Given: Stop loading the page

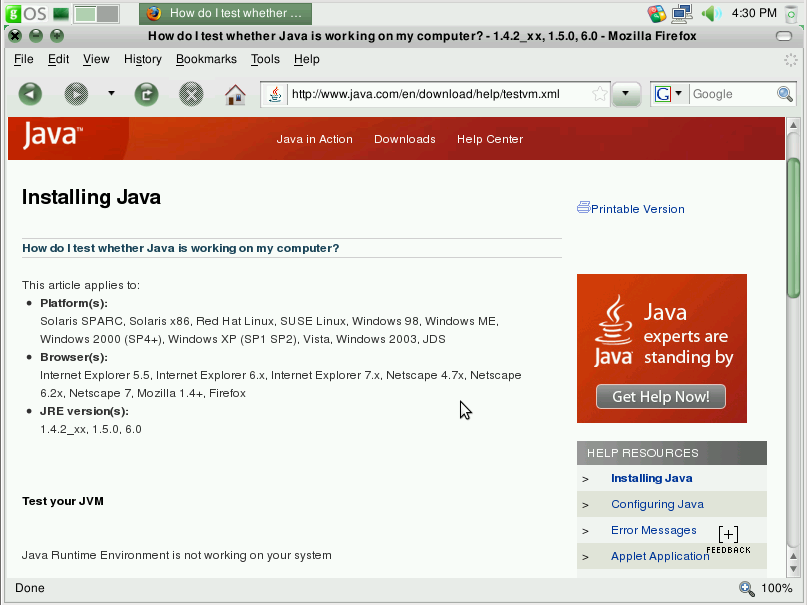Looking at the screenshot, I should pos(191,94).
